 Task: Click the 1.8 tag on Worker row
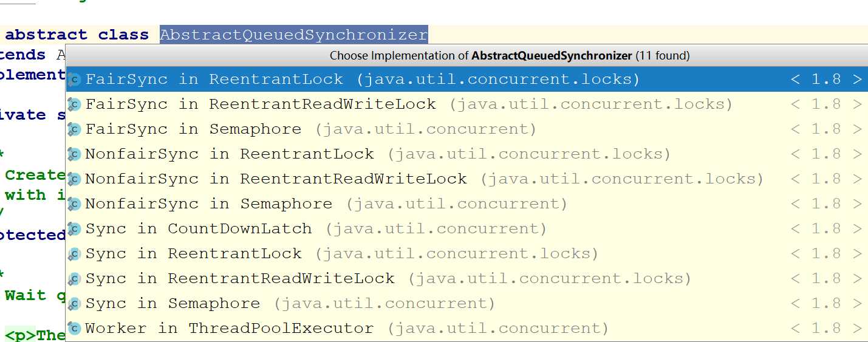827,329
